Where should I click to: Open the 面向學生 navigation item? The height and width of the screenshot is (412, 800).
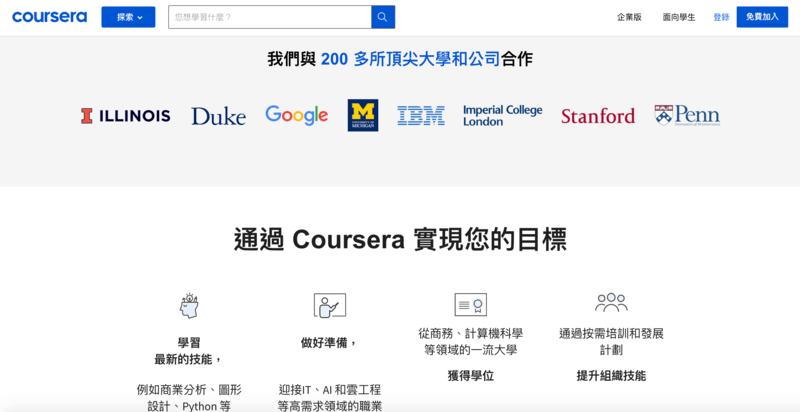tap(679, 17)
